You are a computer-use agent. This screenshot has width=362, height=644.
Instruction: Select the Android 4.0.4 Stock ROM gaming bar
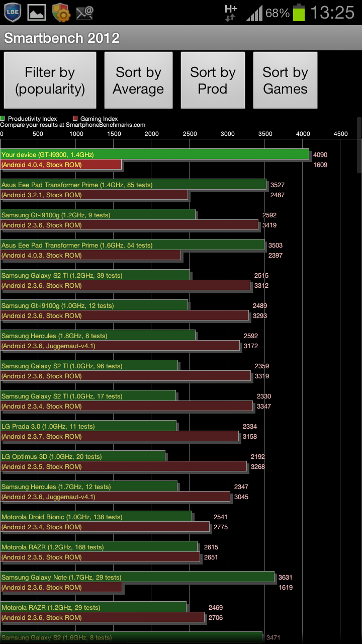click(x=61, y=165)
